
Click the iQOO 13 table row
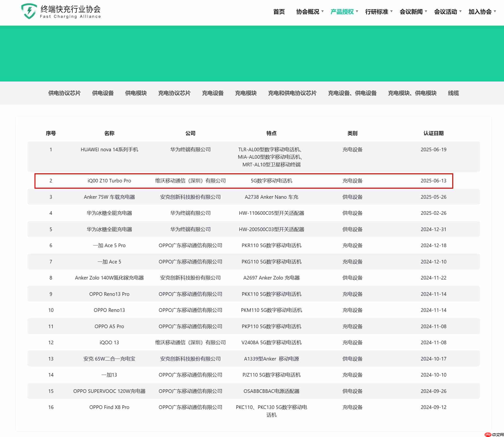[109, 342]
